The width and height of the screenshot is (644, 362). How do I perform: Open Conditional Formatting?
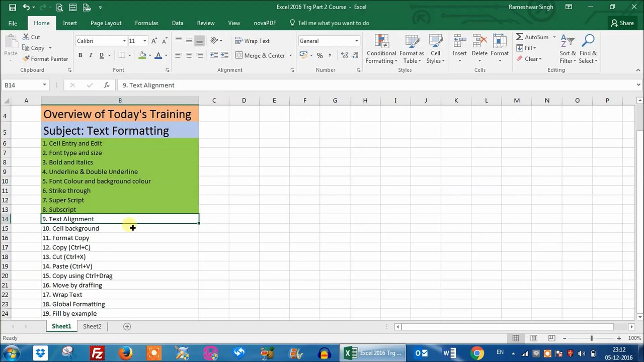381,49
